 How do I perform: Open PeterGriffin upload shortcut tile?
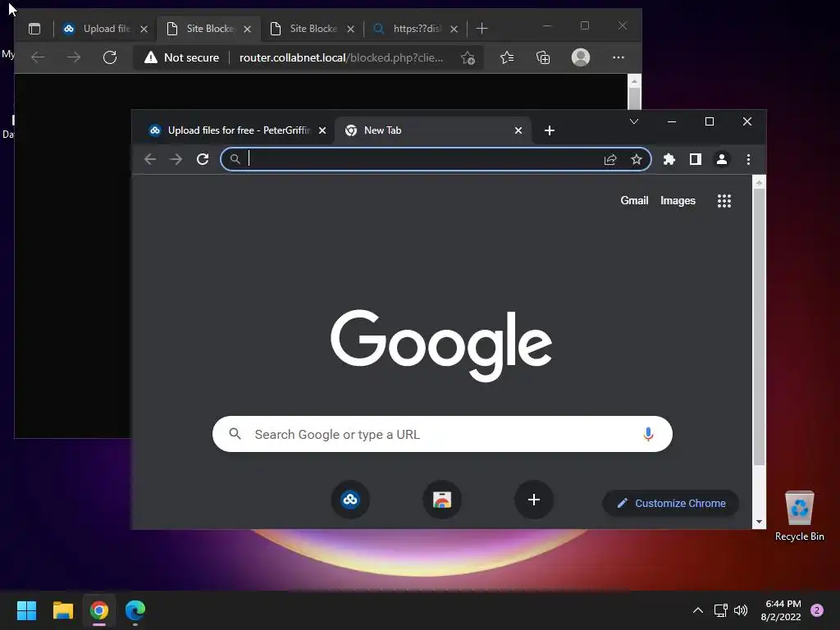[x=350, y=500]
